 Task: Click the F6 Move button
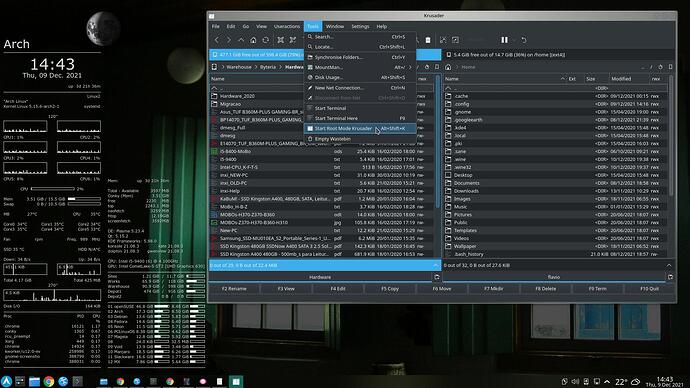[442, 289]
